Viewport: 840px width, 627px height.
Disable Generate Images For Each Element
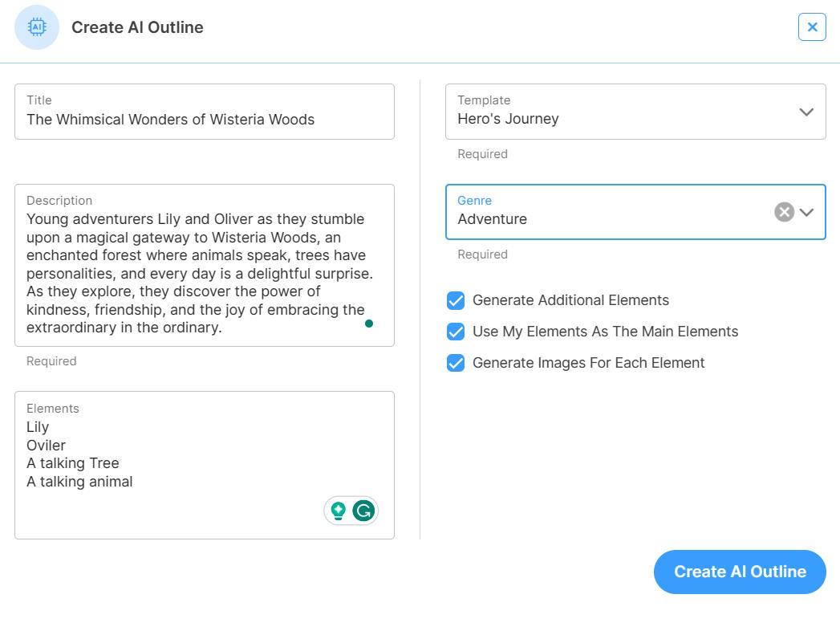pyautogui.click(x=456, y=363)
